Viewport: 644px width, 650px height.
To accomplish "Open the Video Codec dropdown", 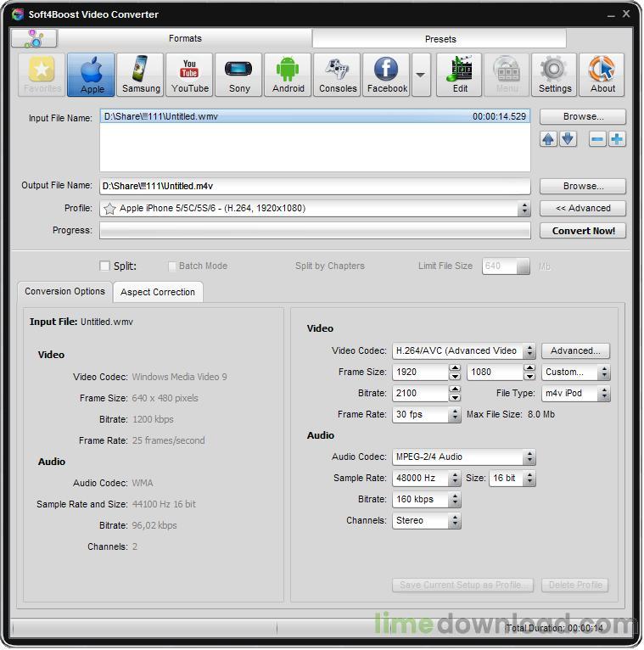I will pos(529,351).
